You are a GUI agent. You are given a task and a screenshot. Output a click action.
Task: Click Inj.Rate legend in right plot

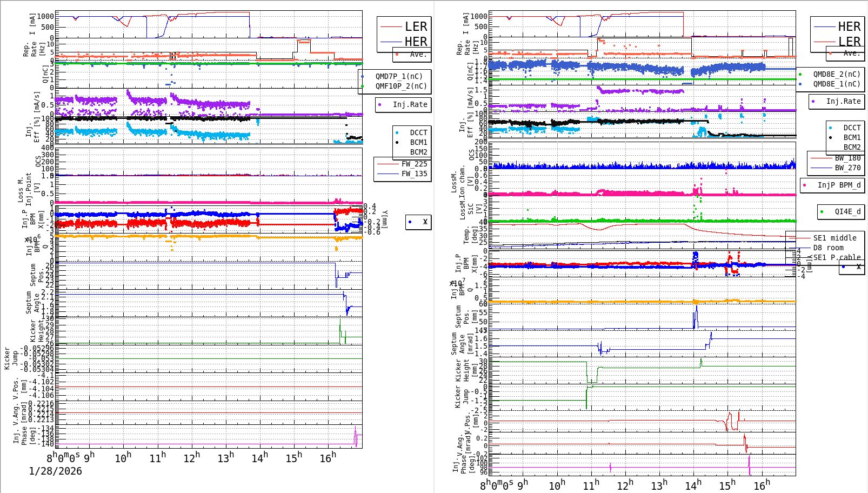click(x=843, y=101)
